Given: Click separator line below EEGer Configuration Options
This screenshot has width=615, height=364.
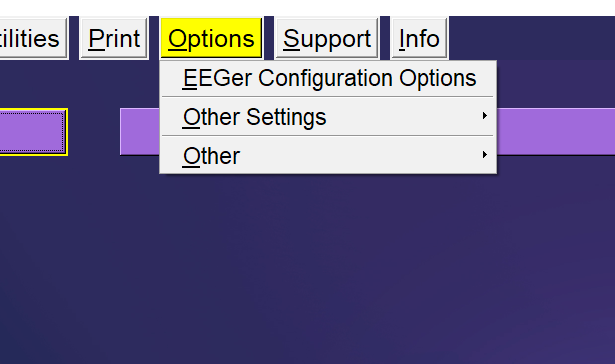Looking at the screenshot, I should 328,96.
